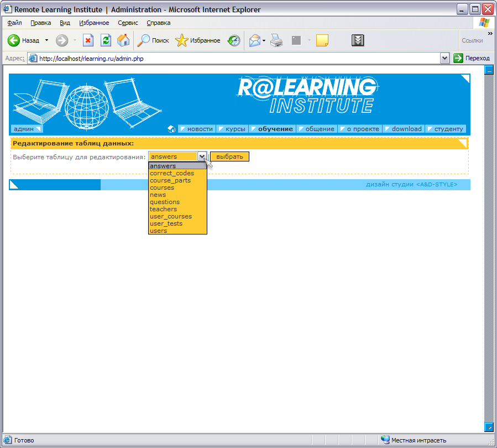Click the выбрать button
Image resolution: width=497 pixels, height=448 pixels.
click(x=229, y=157)
